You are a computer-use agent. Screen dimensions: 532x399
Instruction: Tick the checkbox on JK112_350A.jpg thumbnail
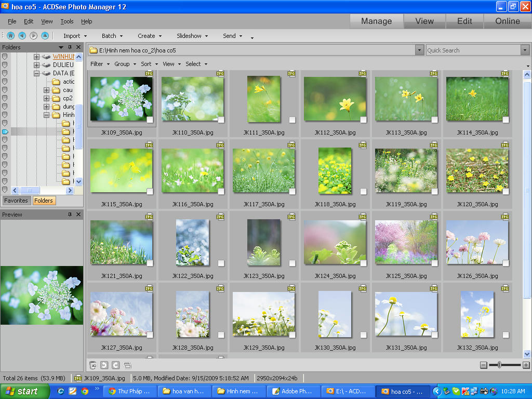tap(363, 119)
